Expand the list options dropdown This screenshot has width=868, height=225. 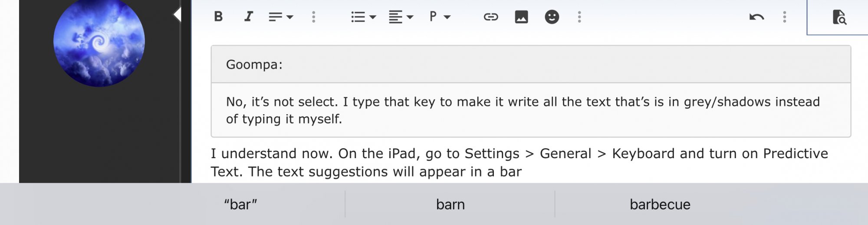pos(363,17)
